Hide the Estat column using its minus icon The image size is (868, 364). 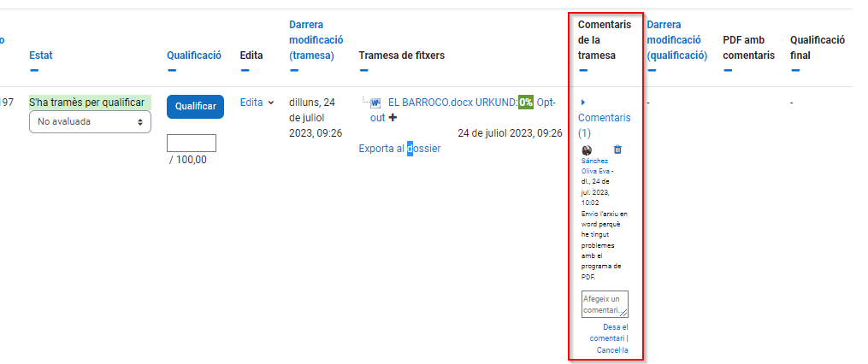pyautogui.click(x=33, y=71)
